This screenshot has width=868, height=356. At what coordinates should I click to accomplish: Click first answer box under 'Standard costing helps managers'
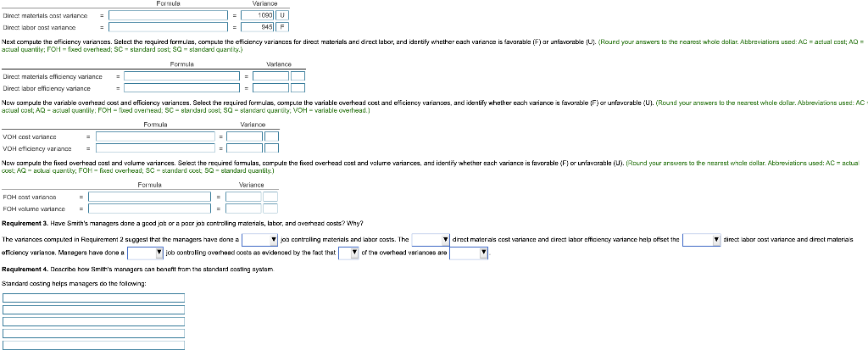pos(93,298)
